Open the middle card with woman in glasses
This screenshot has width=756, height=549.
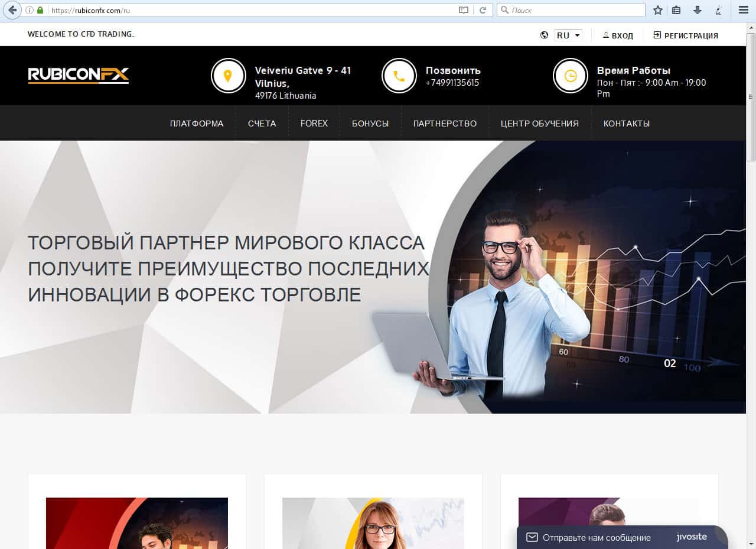tap(373, 523)
